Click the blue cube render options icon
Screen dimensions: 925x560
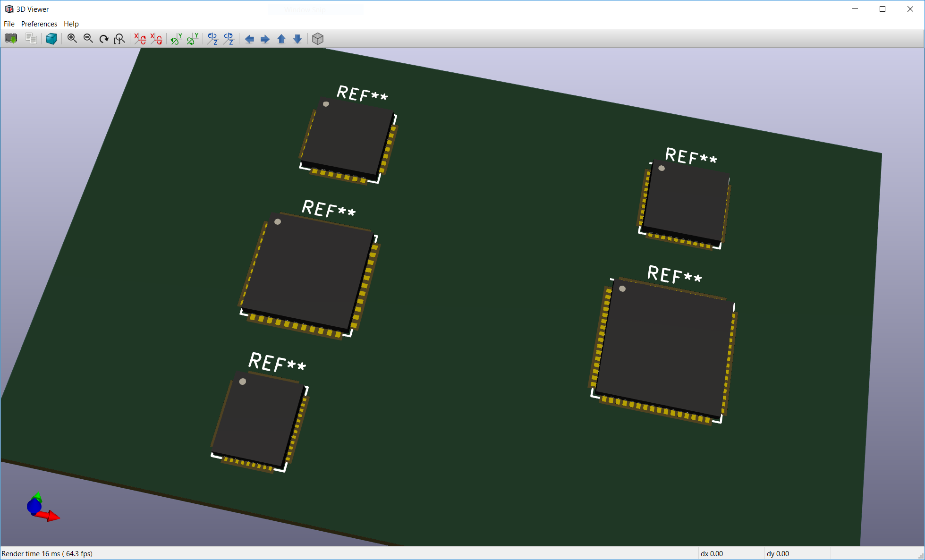point(51,39)
